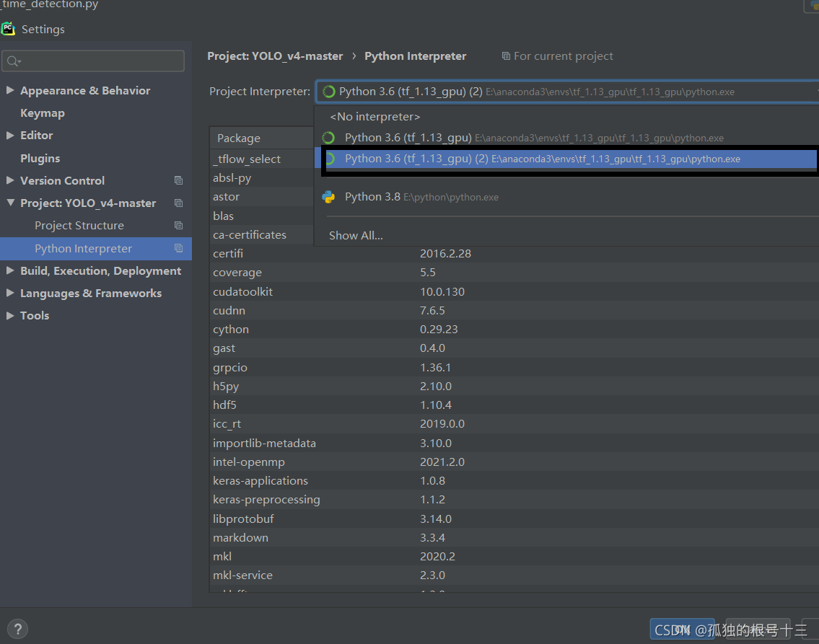This screenshot has height=644, width=819.
Task: Select the cudnn package row
Action: click(514, 311)
